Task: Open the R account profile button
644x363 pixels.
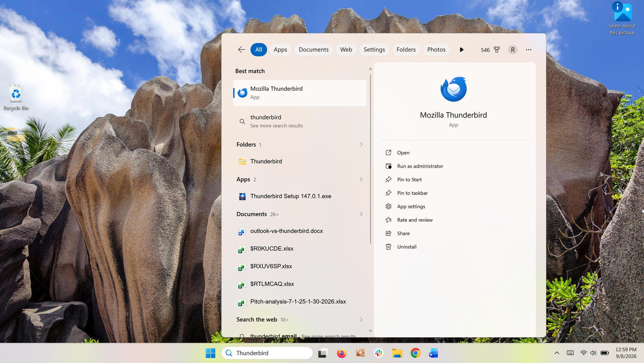Action: coord(513,50)
